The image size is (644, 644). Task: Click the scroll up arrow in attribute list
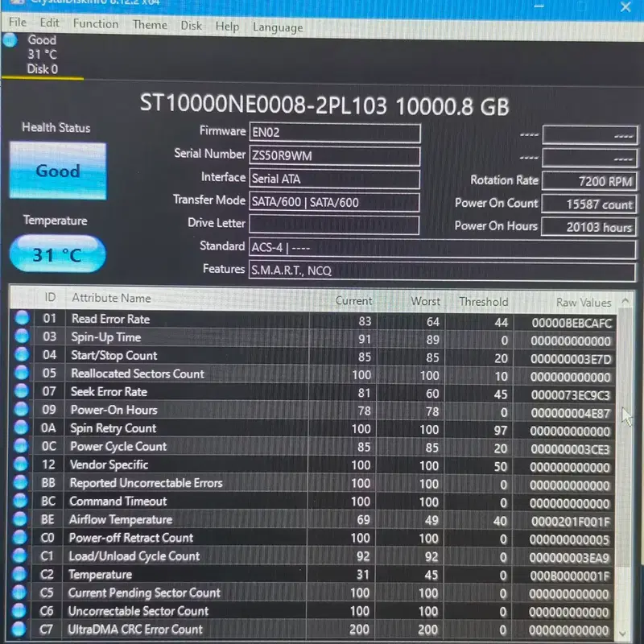pos(625,301)
